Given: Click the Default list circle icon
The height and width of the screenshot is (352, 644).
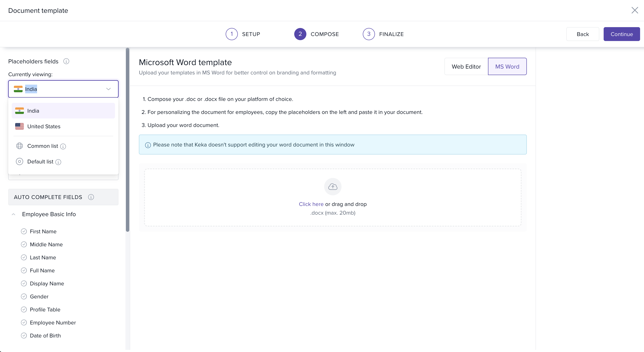Looking at the screenshot, I should 20,161.
